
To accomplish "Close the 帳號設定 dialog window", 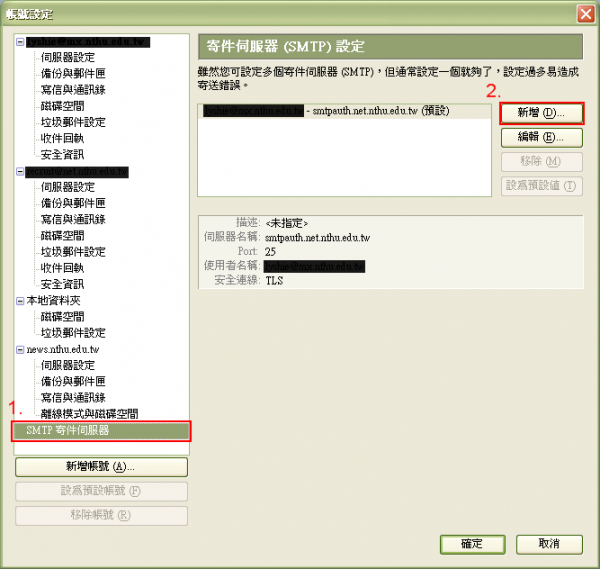I will click(x=585, y=13).
